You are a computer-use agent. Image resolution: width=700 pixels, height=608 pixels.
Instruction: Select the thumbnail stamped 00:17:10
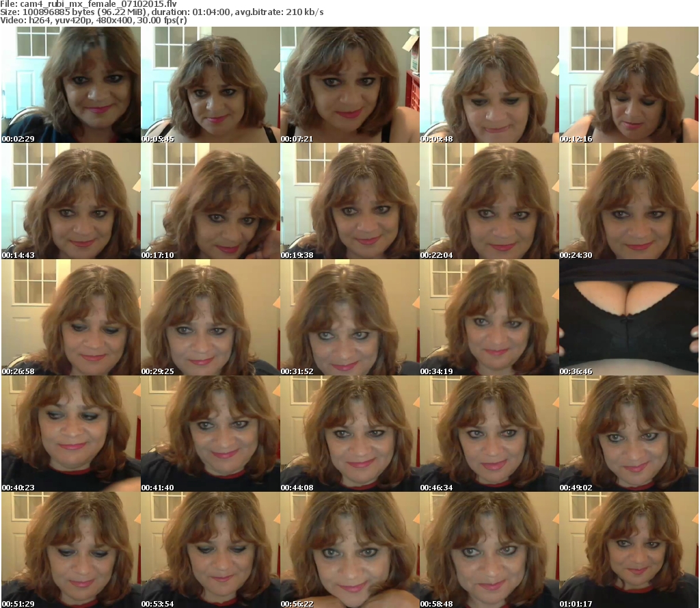coord(211,201)
